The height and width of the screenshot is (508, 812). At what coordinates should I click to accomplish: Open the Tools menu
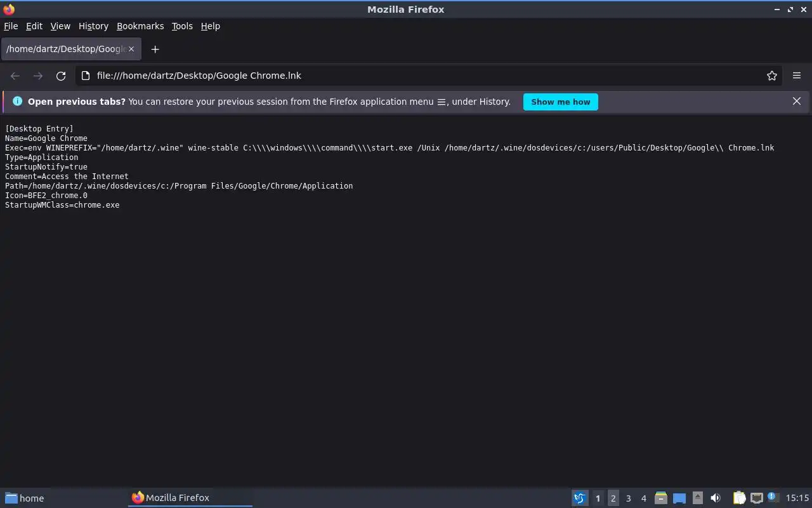click(x=182, y=26)
